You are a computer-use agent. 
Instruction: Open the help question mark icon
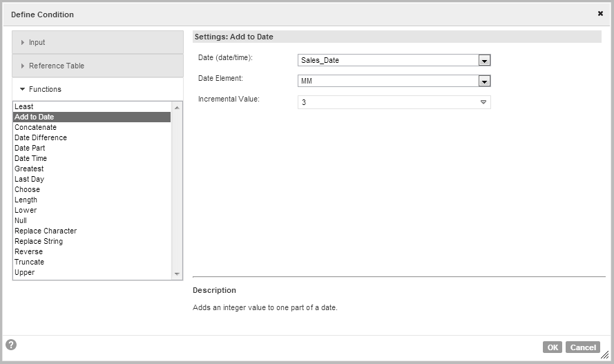click(x=11, y=345)
